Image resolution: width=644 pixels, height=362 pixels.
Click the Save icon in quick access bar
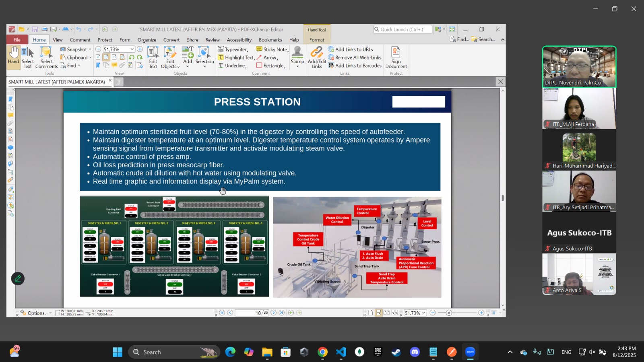(35, 29)
